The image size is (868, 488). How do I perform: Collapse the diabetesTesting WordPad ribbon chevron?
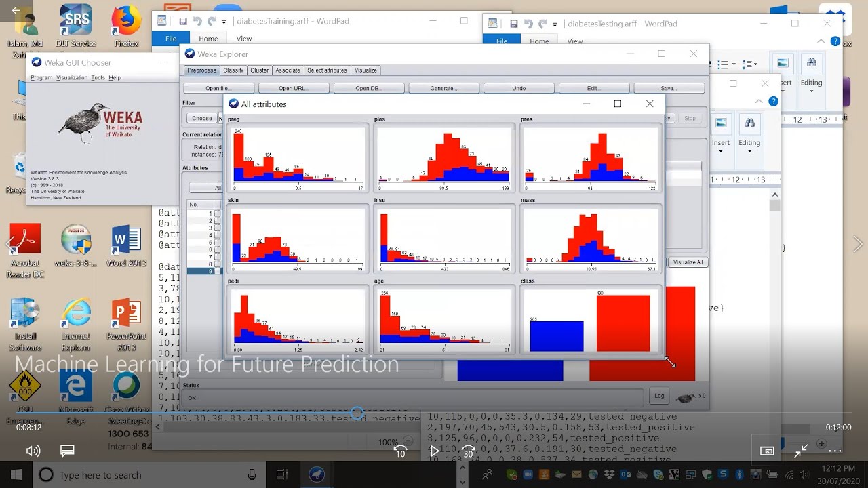point(819,41)
